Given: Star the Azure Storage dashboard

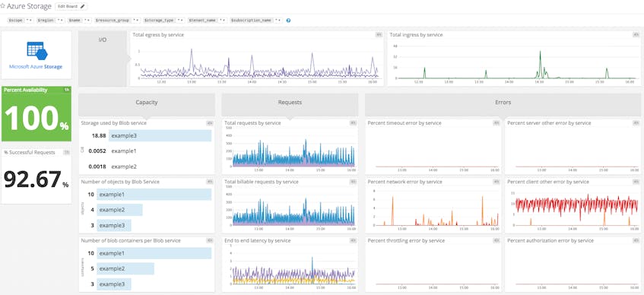Looking at the screenshot, I should 3,6.
